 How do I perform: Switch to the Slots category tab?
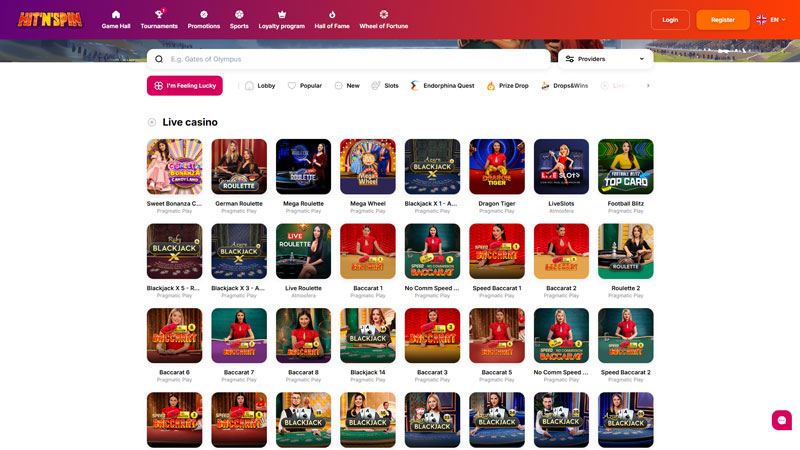coord(385,86)
